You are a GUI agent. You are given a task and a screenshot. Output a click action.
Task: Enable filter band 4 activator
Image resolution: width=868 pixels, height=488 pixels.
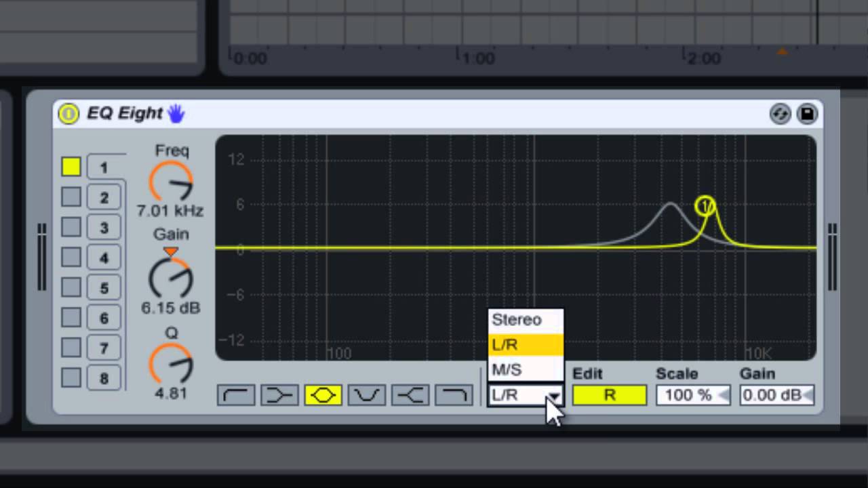click(x=71, y=258)
